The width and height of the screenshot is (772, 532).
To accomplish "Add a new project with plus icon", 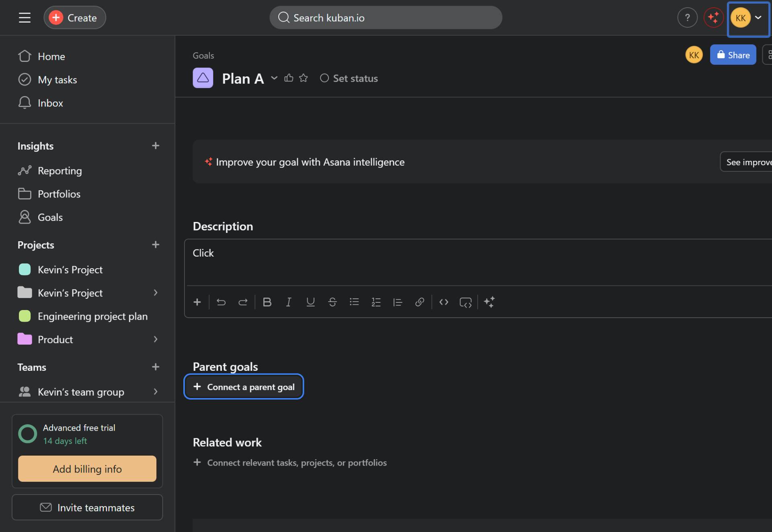I will tap(156, 244).
